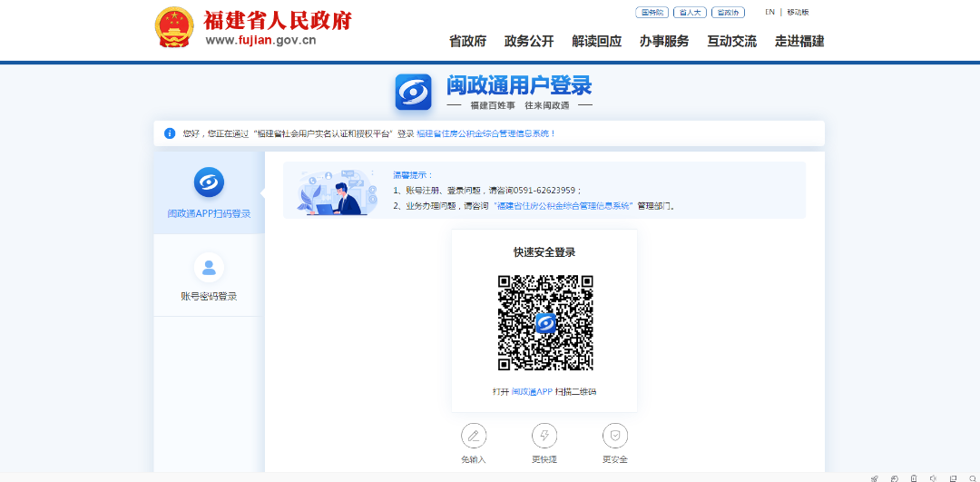Click the 账号密码登录 user avatar icon
980x482 pixels.
pyautogui.click(x=209, y=268)
